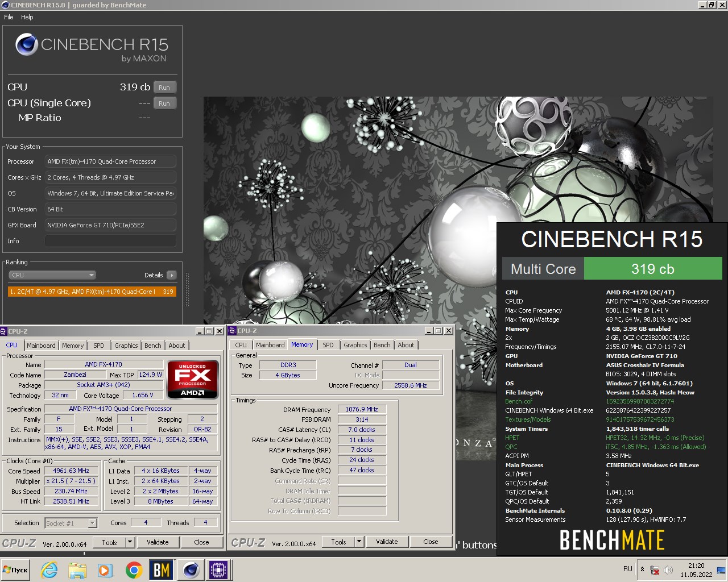The width and height of the screenshot is (728, 582).
Task: Click the 319 cb Multi Core score
Action: click(653, 269)
